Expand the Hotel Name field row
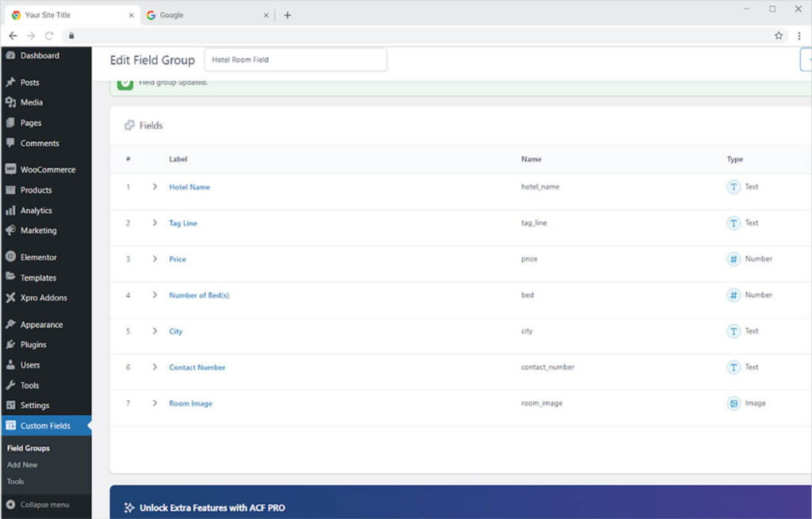 pyautogui.click(x=155, y=187)
